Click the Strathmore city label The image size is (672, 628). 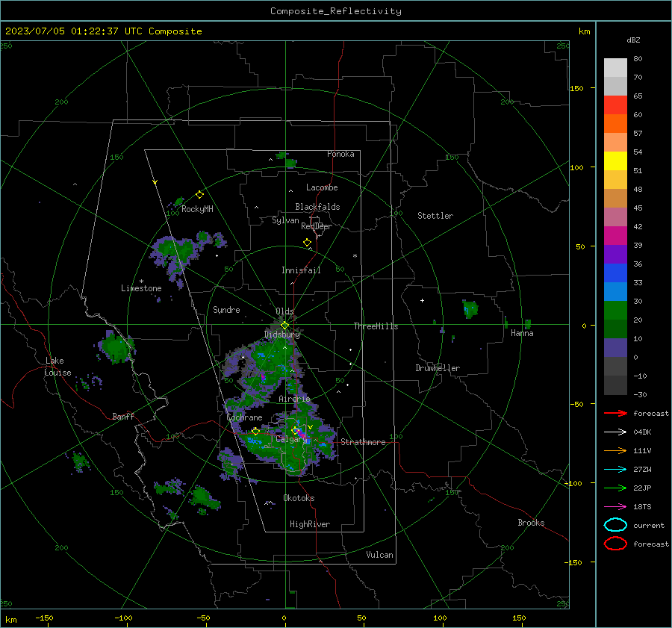point(363,442)
